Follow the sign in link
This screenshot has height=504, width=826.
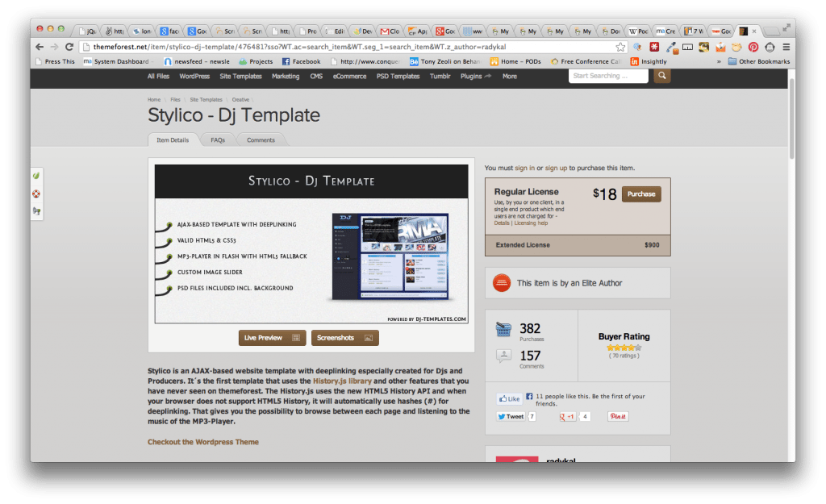[x=524, y=168]
